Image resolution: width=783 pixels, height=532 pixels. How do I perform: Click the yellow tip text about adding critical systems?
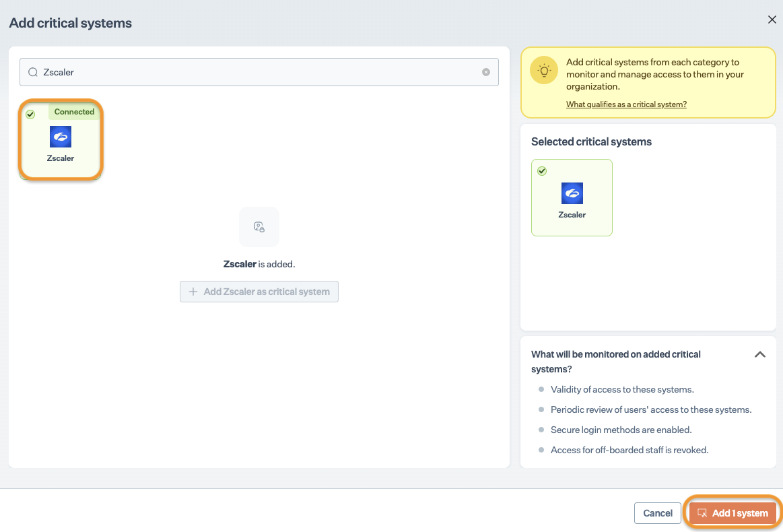click(654, 74)
